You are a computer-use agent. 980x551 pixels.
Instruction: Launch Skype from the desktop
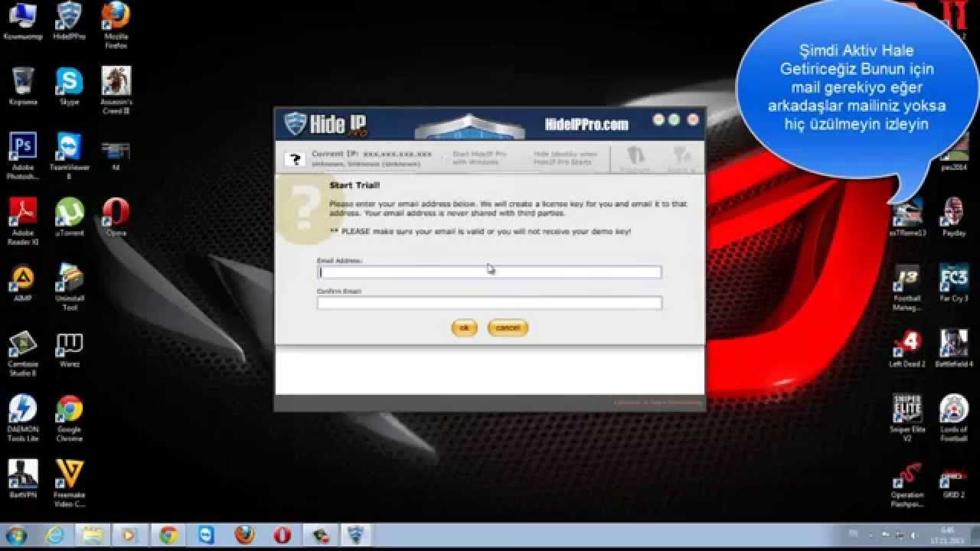point(69,86)
